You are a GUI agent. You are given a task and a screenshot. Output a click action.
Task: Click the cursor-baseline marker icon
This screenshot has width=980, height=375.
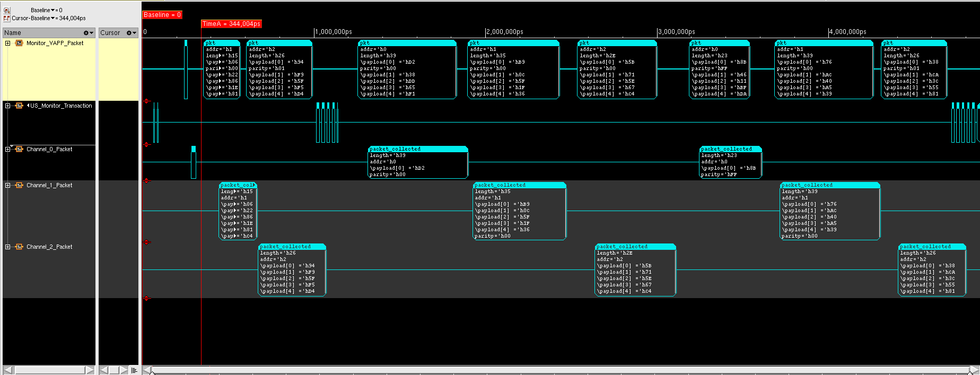pos(7,18)
